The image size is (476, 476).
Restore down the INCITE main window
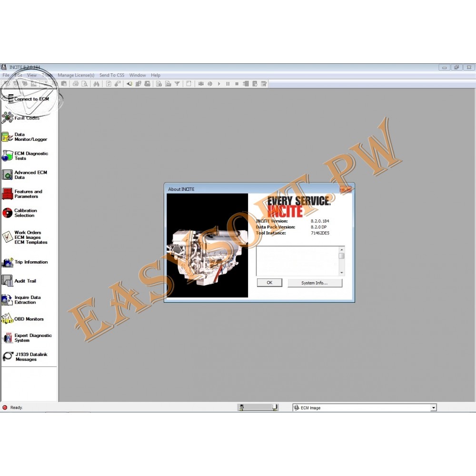pyautogui.click(x=456, y=68)
